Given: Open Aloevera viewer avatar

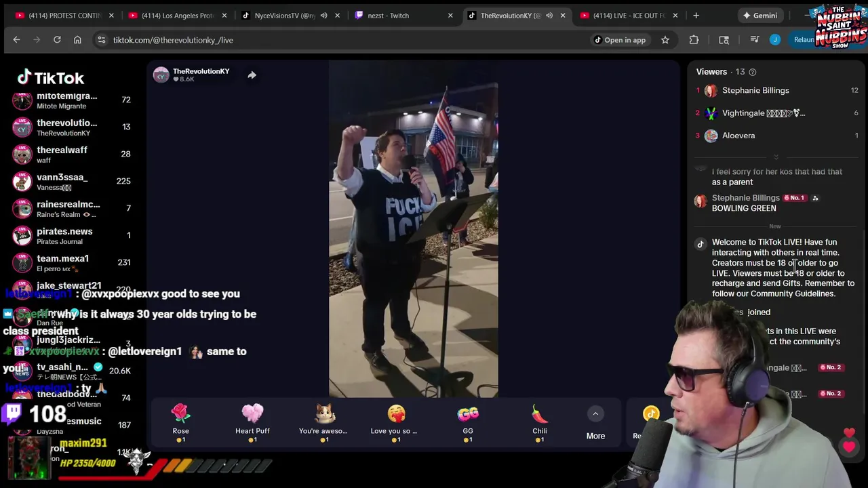Looking at the screenshot, I should (x=711, y=136).
